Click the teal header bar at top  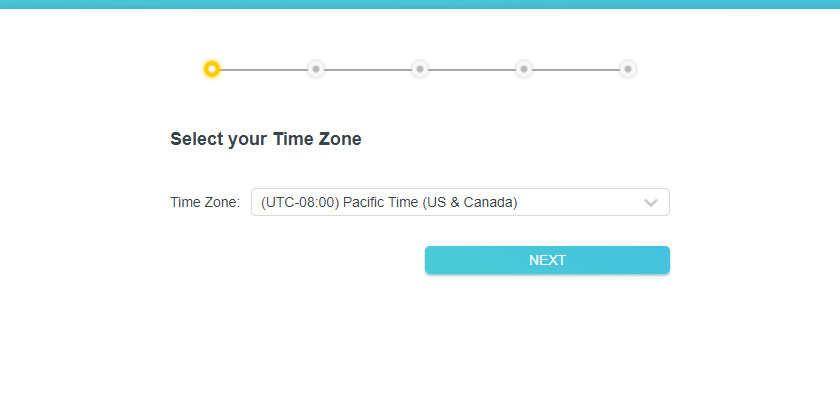coord(420,4)
